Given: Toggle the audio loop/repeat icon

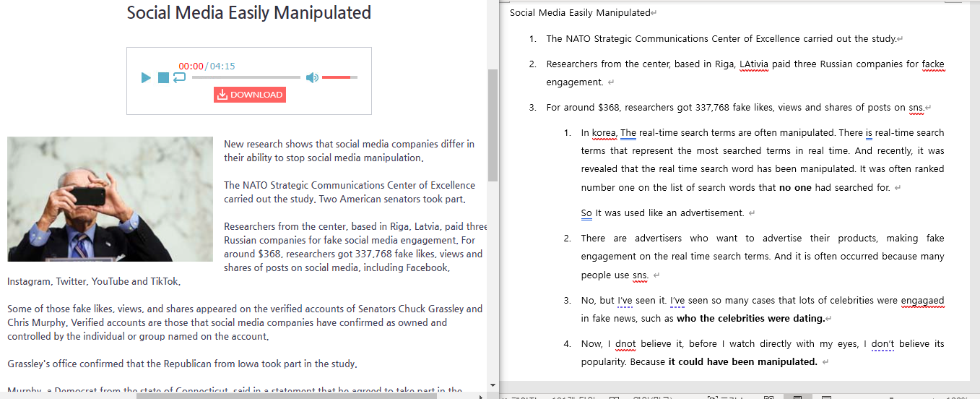Looking at the screenshot, I should [179, 77].
